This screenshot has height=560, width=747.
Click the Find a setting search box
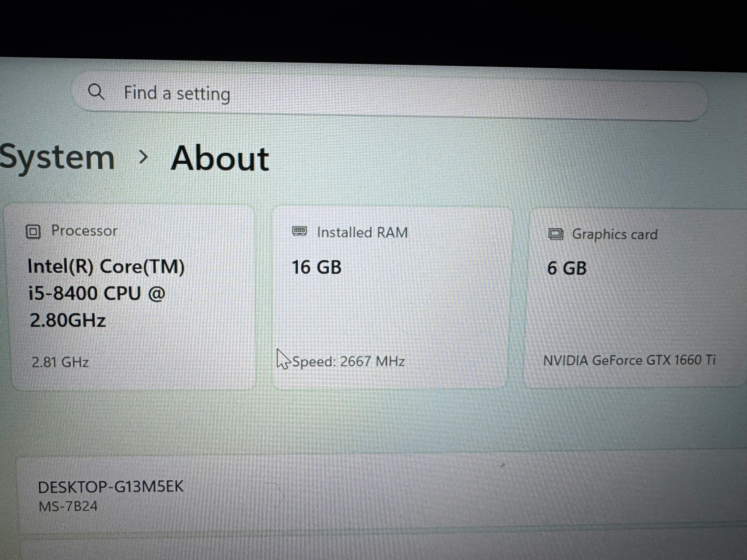pos(390,96)
